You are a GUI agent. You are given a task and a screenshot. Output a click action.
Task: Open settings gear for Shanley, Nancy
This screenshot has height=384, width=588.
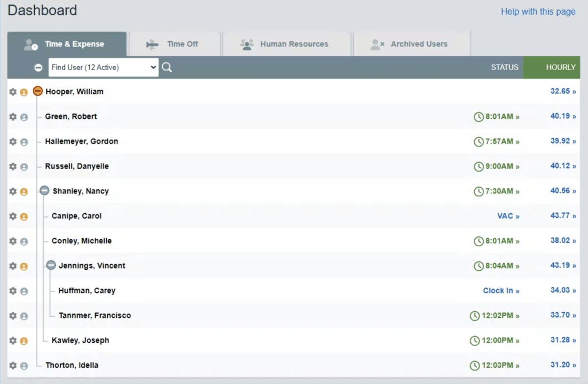tap(13, 192)
